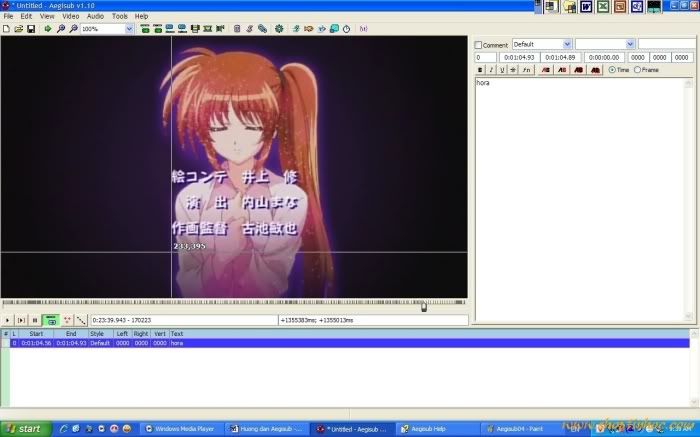Click the green Jump To arrow icon
This screenshot has width=700, height=437.
(x=48, y=29)
